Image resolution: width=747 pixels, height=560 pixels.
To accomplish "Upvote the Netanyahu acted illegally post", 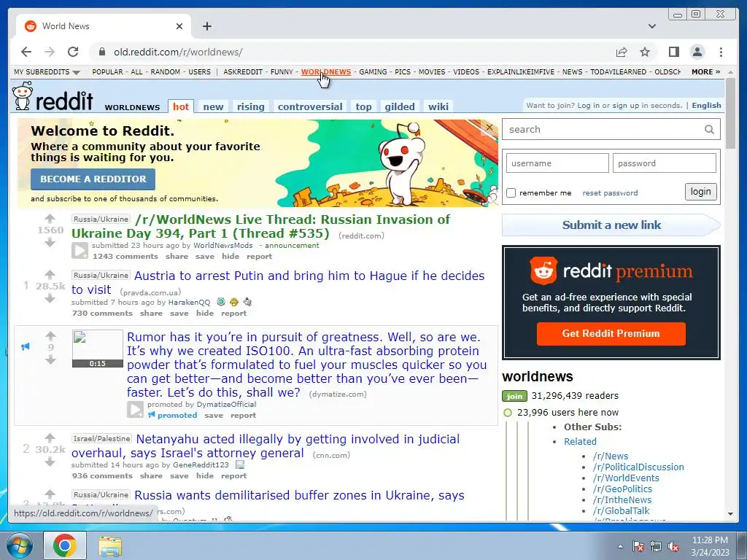I will 50,437.
